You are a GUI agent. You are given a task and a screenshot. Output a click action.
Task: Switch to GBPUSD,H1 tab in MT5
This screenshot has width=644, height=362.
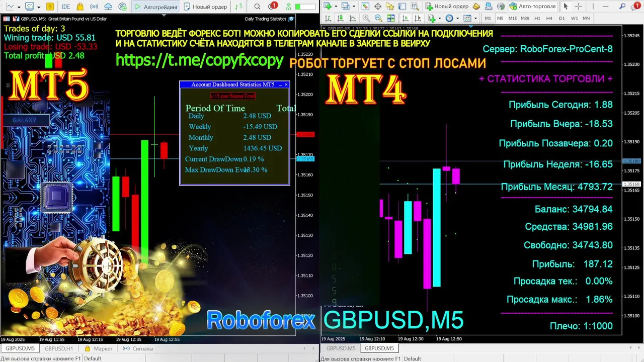(59, 348)
